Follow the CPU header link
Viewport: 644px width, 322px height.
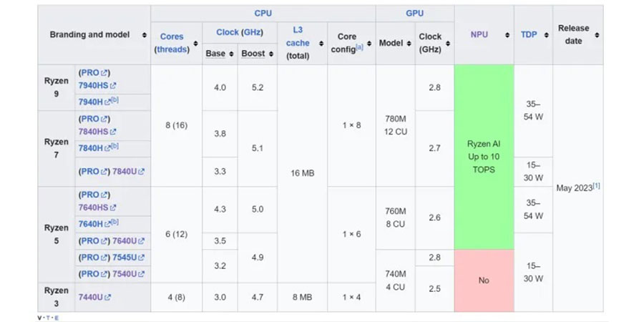click(263, 13)
